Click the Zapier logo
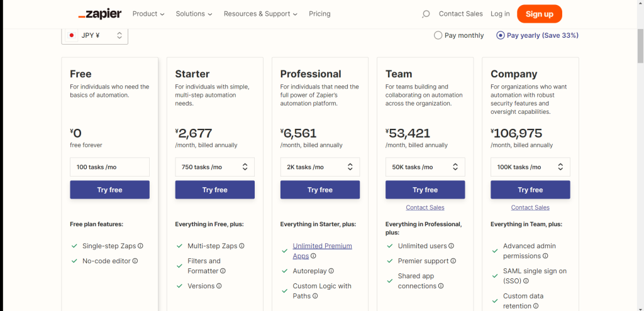Screen dimensions: 644x311 click(x=100, y=14)
